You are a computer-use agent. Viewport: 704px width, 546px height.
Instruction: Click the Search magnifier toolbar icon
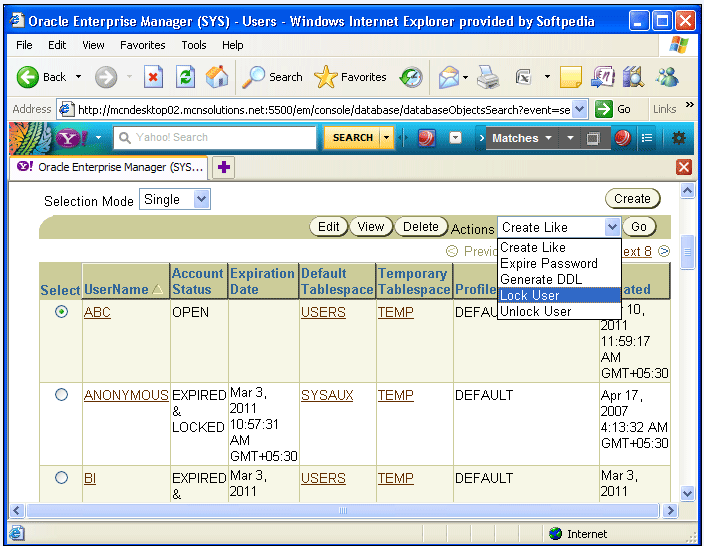click(x=254, y=77)
